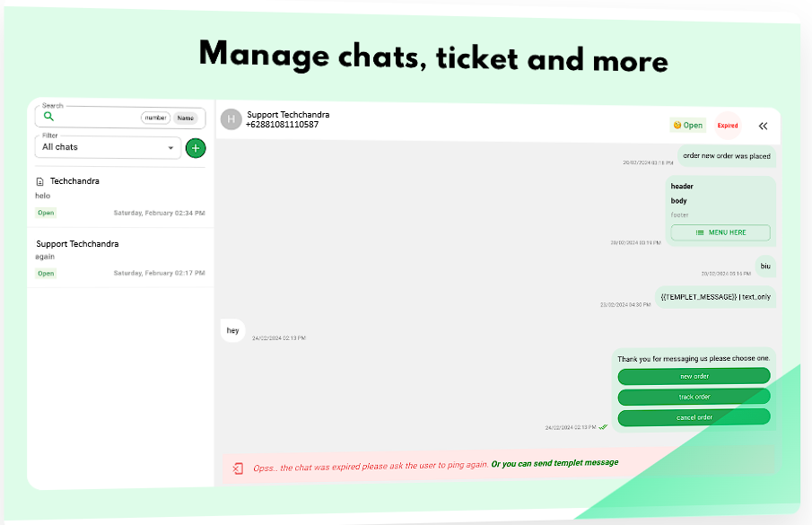Click the green search magnifier icon
Screen dimensions: 812x525
coord(48,116)
